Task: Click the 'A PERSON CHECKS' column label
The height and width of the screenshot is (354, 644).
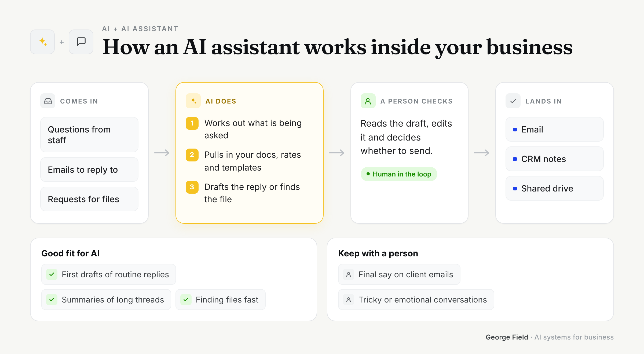Action: coord(417,101)
